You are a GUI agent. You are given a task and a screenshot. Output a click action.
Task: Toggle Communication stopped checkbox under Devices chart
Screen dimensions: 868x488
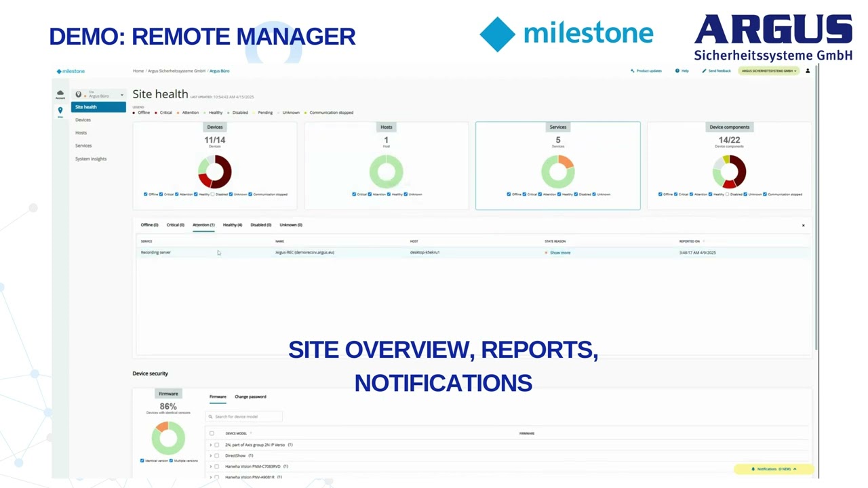[250, 195]
